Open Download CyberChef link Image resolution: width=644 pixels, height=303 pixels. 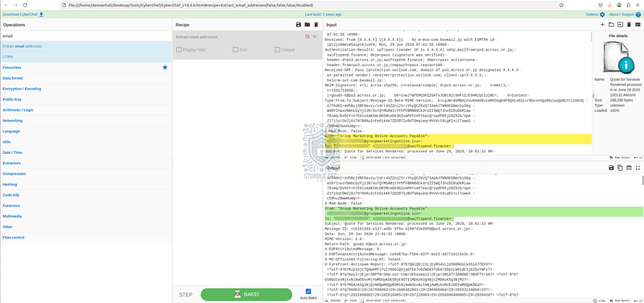[x=20, y=15]
